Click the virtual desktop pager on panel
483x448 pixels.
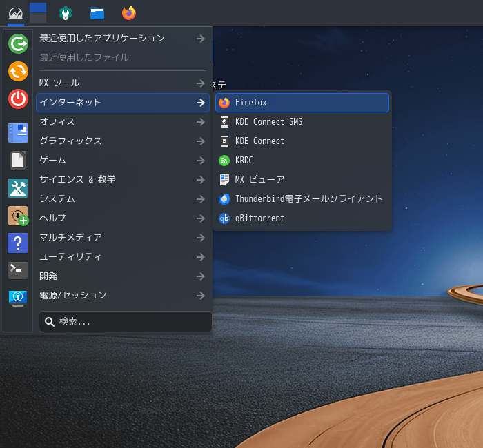(x=38, y=12)
